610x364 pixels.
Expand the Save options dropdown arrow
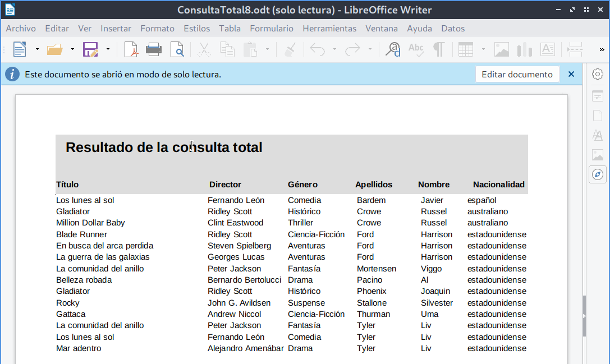pyautogui.click(x=108, y=49)
